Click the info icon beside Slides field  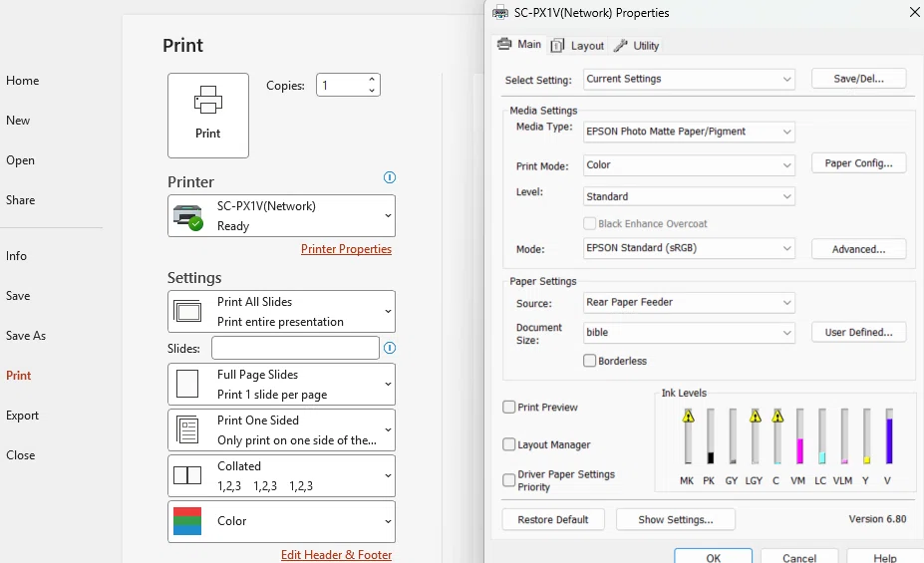[x=390, y=348]
